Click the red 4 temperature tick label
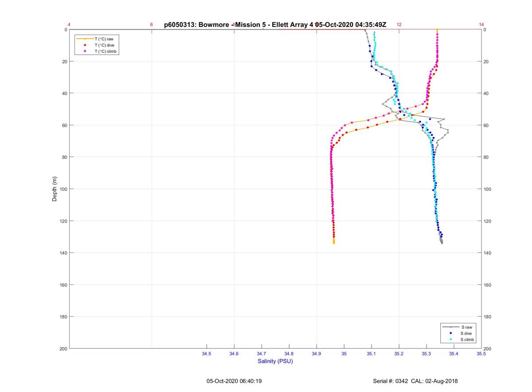The image size is (532, 392). (69, 25)
